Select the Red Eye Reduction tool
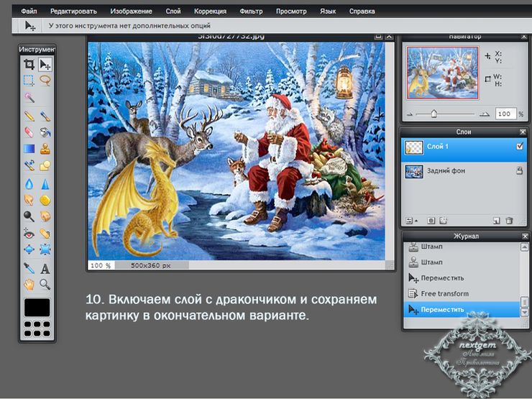The width and height of the screenshot is (532, 399). coord(29,234)
